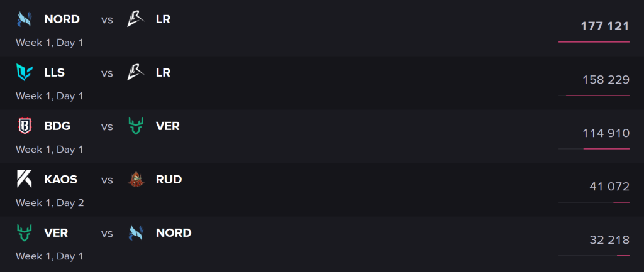
Task: Click the 32 218 viewers count
Action: [x=609, y=239]
